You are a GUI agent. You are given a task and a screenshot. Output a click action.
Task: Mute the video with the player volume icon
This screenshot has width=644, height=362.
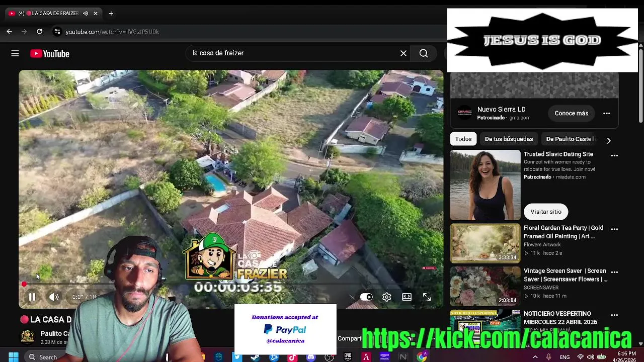54,297
